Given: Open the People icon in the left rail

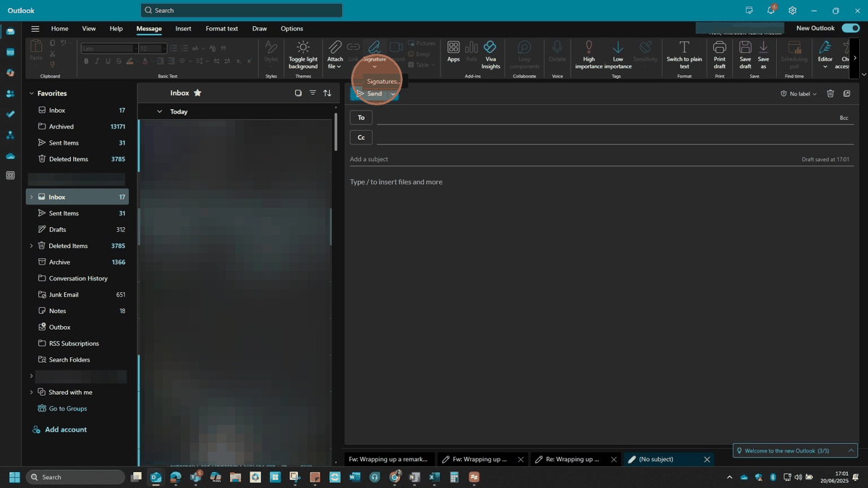Looking at the screenshot, I should [x=10, y=93].
